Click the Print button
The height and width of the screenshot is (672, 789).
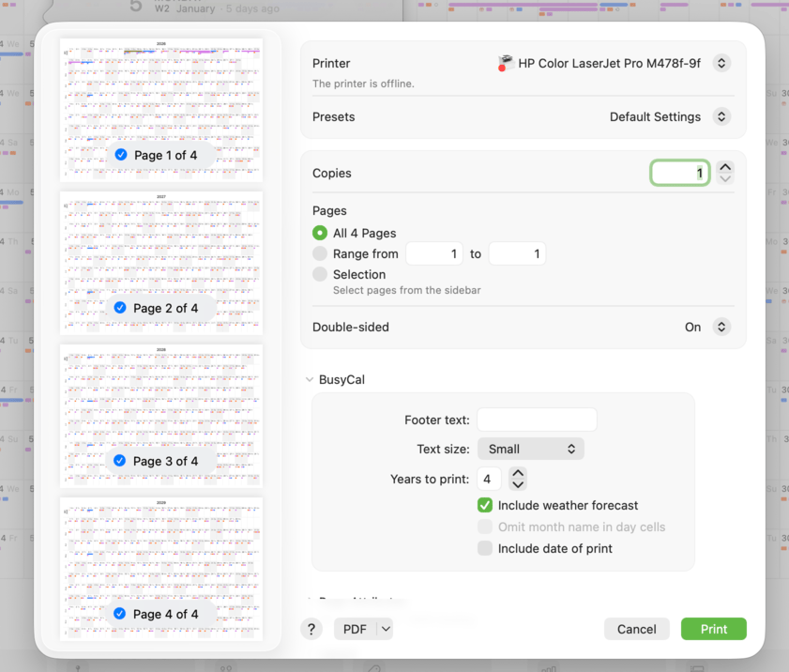(713, 629)
